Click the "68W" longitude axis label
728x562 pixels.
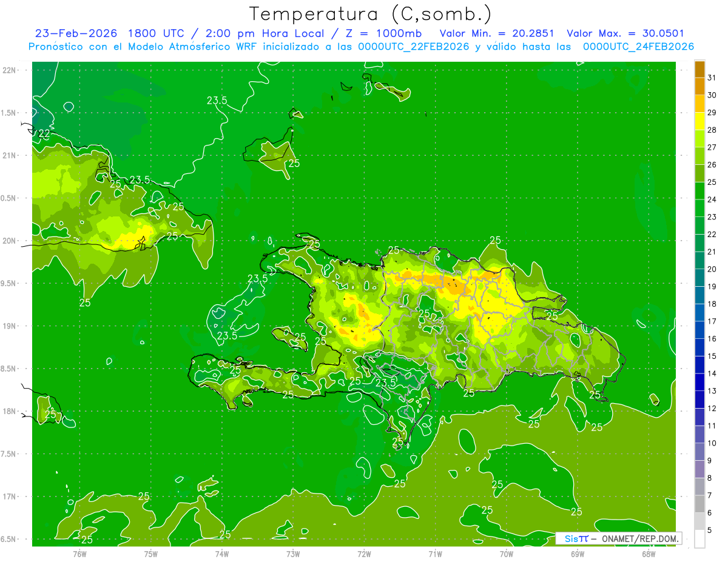click(649, 554)
